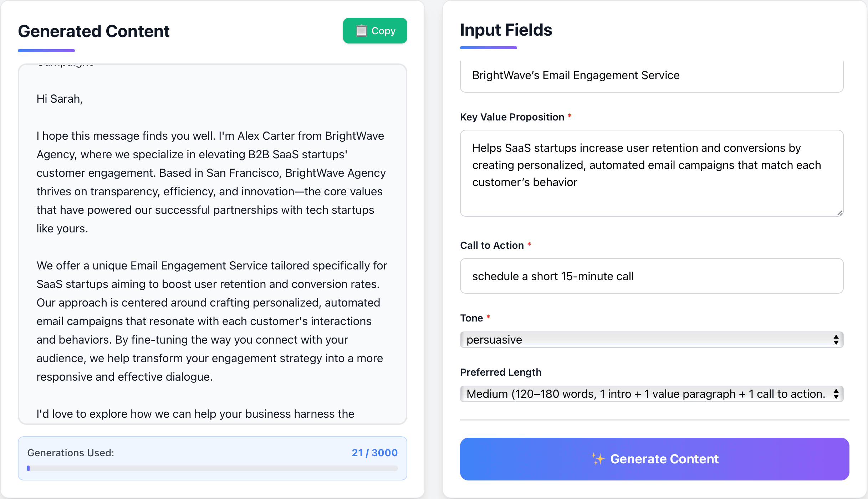868x499 pixels.
Task: Click the Generations Used progress bar
Action: 213,468
